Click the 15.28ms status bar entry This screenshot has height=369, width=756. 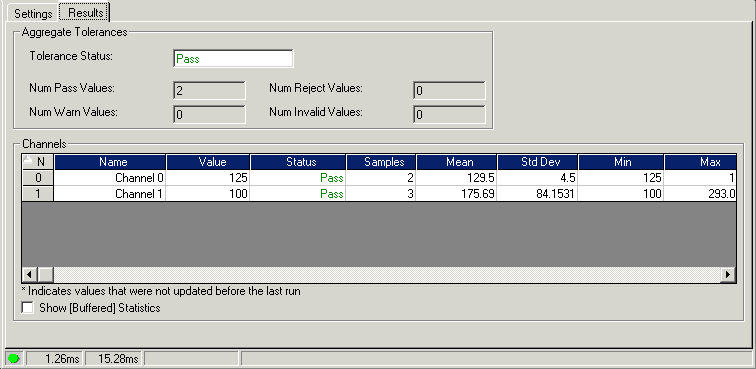coord(114,358)
